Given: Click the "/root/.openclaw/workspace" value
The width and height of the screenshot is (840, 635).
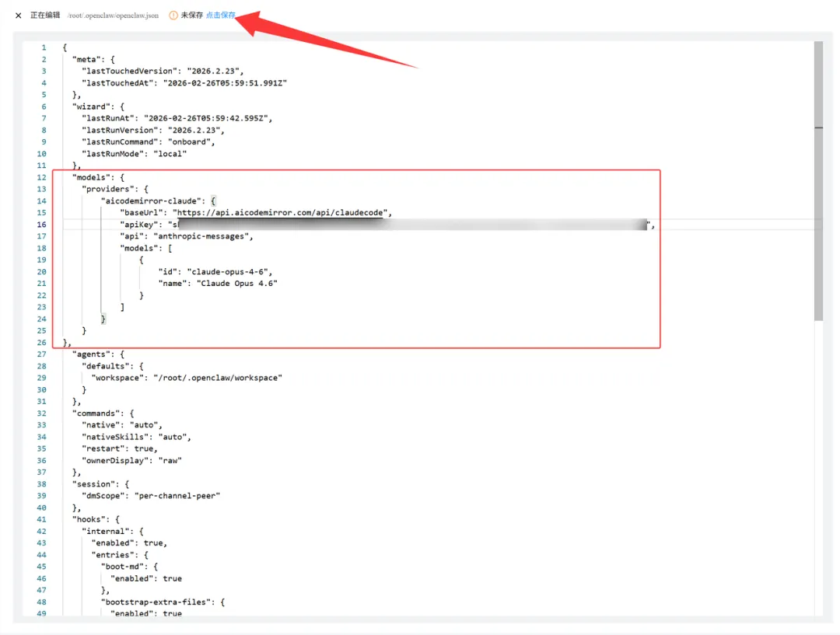Looking at the screenshot, I should click(218, 378).
